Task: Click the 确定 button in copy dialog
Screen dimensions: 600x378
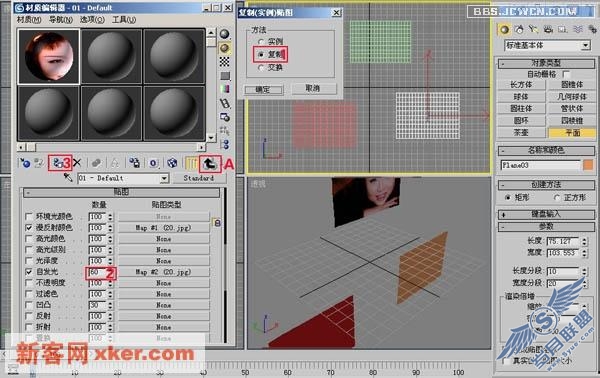Action: [x=264, y=90]
